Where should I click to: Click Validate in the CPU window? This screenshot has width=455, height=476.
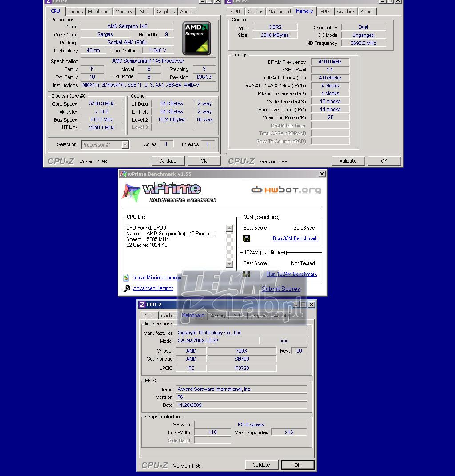168,161
